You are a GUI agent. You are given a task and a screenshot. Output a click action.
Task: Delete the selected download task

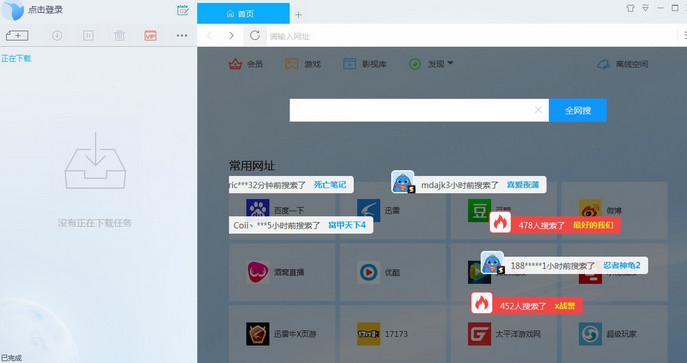tap(119, 35)
